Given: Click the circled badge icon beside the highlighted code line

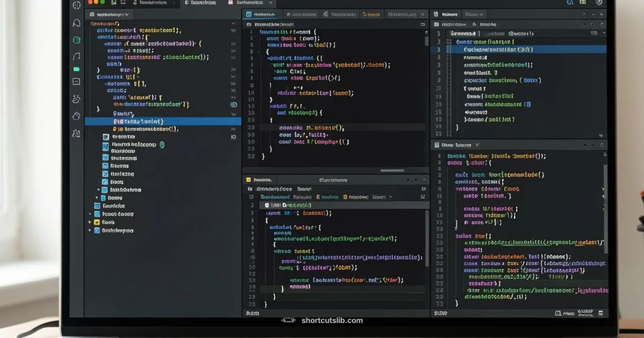Looking at the screenshot, I should [x=234, y=105].
